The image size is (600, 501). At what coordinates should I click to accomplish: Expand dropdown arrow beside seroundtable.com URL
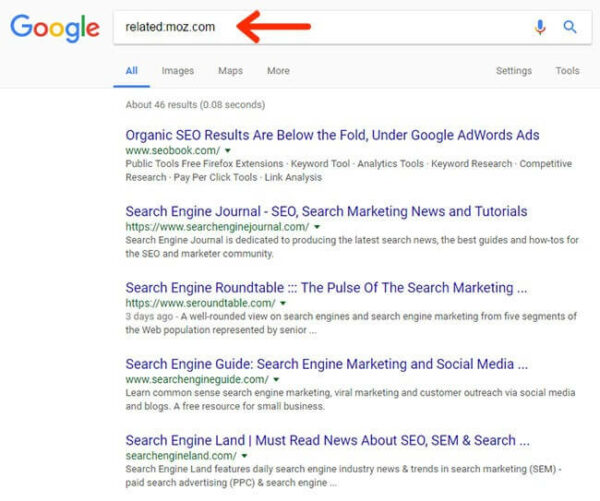(283, 303)
